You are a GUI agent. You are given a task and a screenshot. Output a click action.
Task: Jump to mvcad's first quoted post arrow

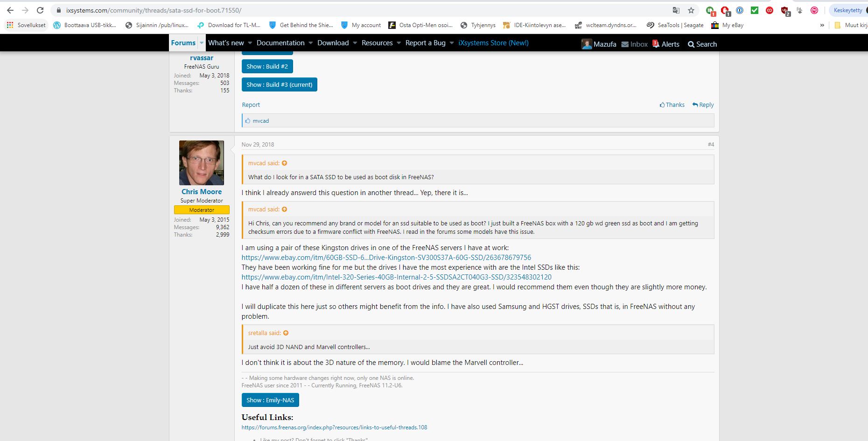(284, 163)
